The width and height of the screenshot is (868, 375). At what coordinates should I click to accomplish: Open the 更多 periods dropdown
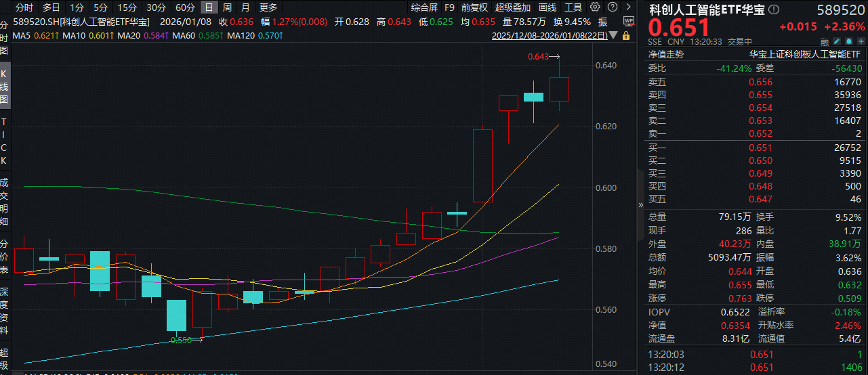pyautogui.click(x=268, y=7)
